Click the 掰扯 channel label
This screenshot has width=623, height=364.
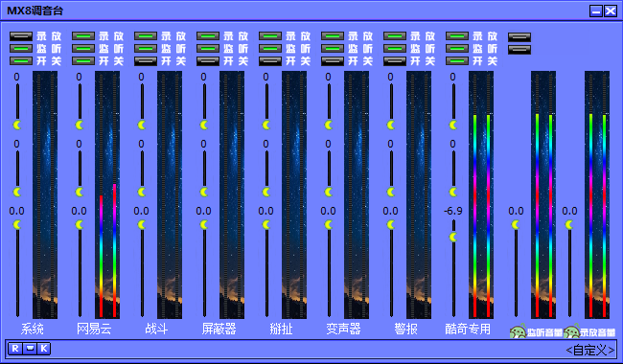point(281,329)
